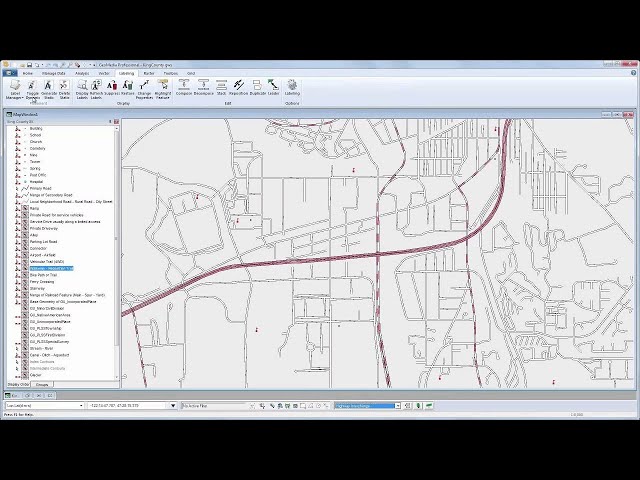Screen dimensions: 640x480
Task: Select the Primary Road legend entry
Action: 40,189
